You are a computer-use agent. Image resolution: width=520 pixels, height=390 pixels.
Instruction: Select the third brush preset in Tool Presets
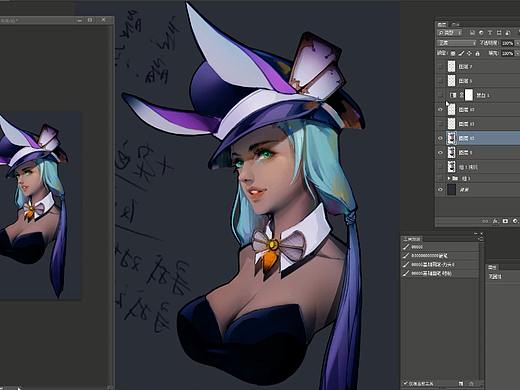pyautogui.click(x=440, y=265)
